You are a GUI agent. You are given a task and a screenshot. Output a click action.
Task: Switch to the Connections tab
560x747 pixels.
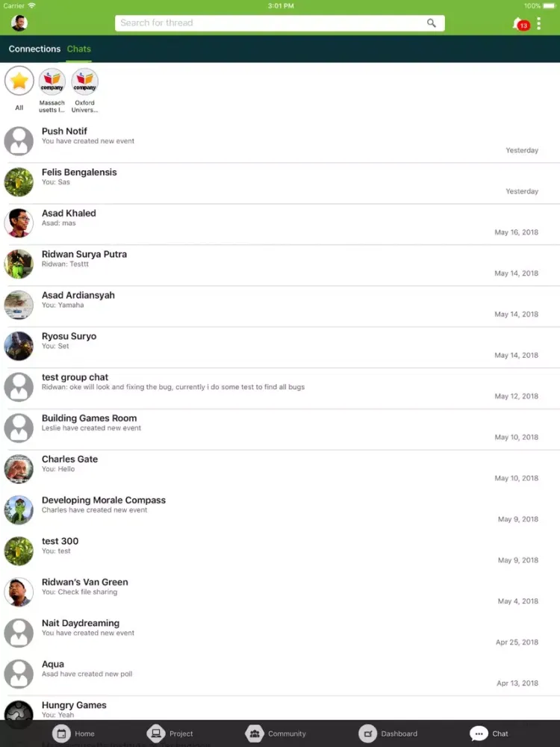[34, 49]
